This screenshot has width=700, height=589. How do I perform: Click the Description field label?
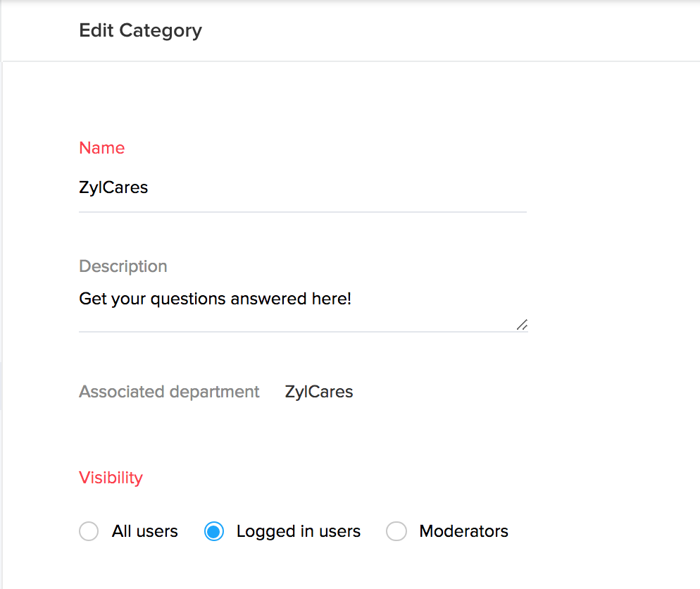click(x=123, y=266)
